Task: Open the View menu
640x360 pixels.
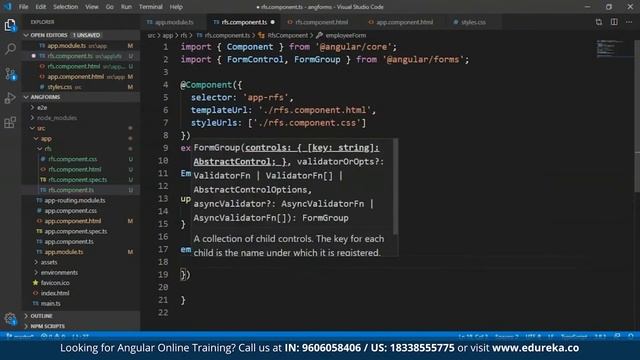Action: [91, 7]
